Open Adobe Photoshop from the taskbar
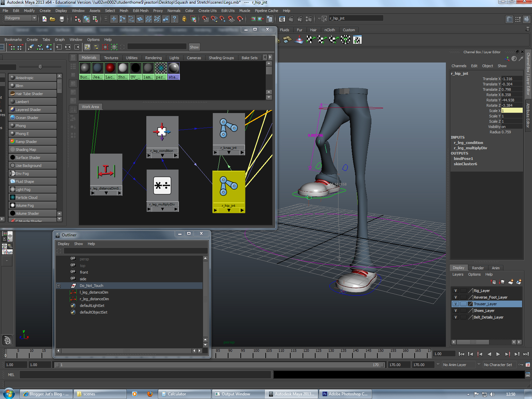Screen dimensions: 532x399 [345, 394]
